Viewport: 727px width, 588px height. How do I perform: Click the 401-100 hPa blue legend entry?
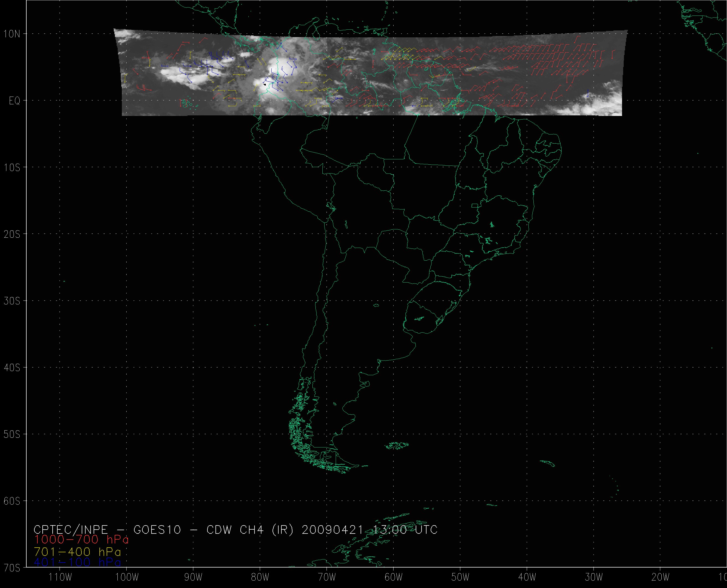point(77,562)
